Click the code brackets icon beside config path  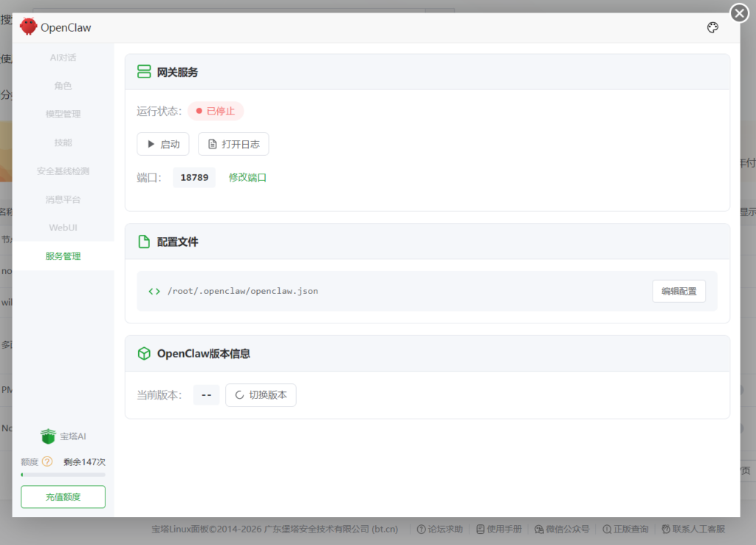(154, 290)
